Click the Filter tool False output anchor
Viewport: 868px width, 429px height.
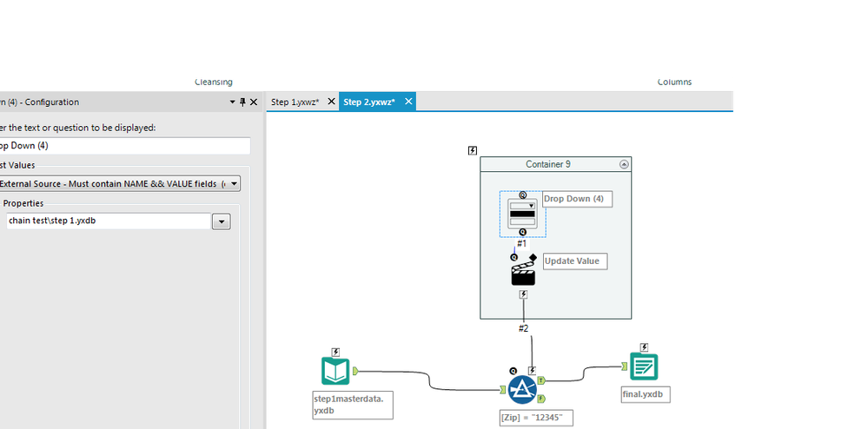(541, 399)
